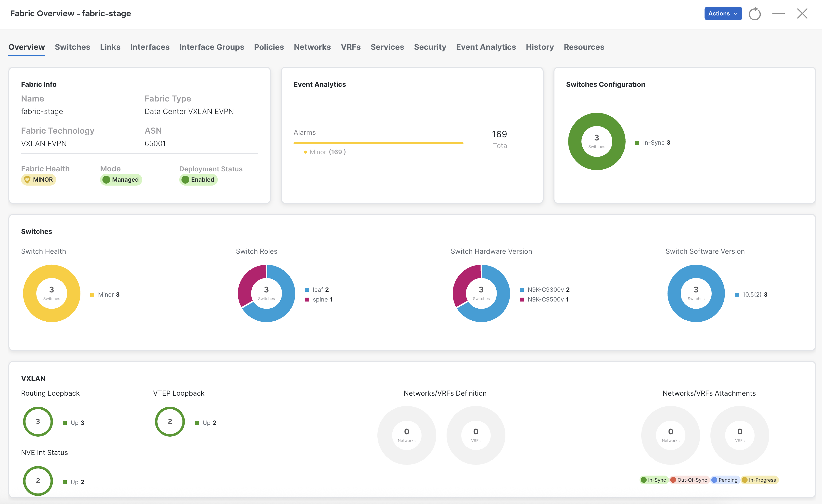This screenshot has height=504, width=822.
Task: Minimize the Fabric Overview panel
Action: tap(778, 14)
